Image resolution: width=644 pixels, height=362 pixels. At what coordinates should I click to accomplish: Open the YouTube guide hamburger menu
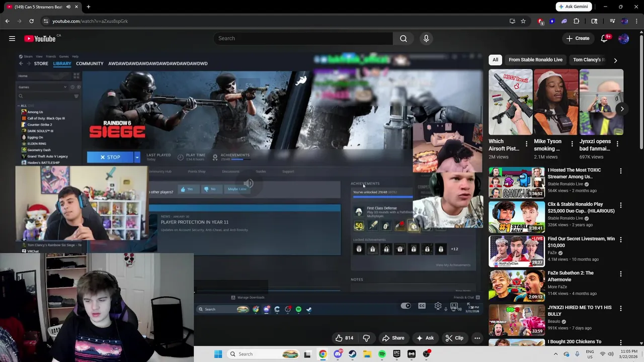point(12,38)
